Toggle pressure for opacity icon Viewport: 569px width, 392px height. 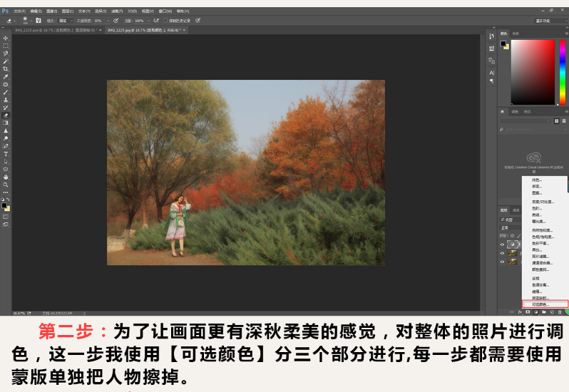pos(116,21)
